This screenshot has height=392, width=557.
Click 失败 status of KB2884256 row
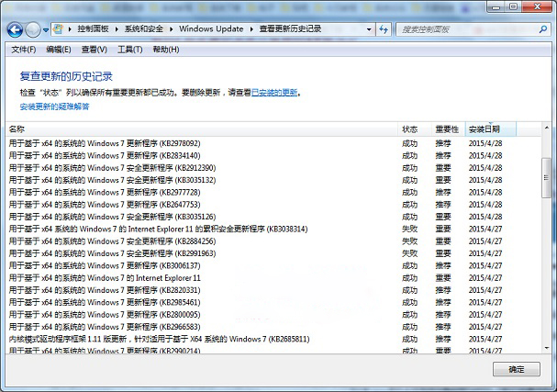pyautogui.click(x=409, y=241)
